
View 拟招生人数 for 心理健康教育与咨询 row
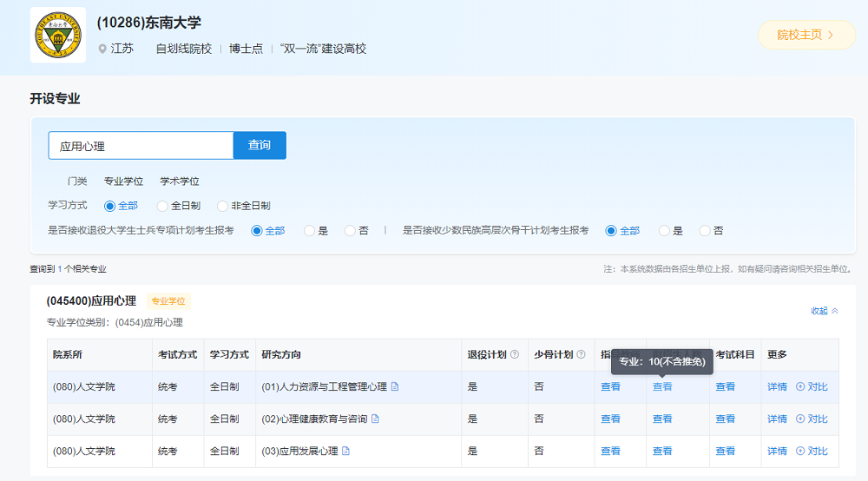662,418
